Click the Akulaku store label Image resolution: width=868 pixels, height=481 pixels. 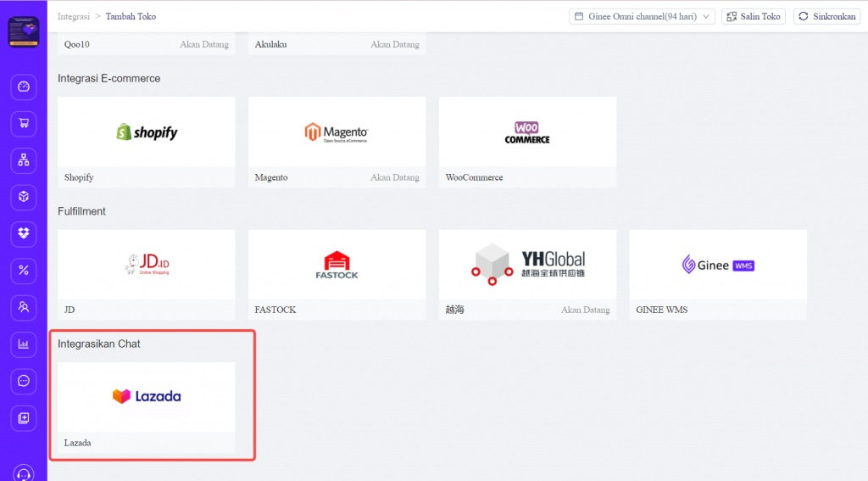click(x=270, y=44)
